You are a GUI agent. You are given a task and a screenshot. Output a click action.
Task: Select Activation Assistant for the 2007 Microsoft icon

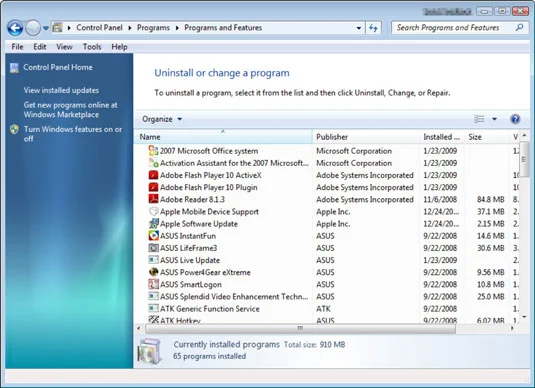click(154, 163)
